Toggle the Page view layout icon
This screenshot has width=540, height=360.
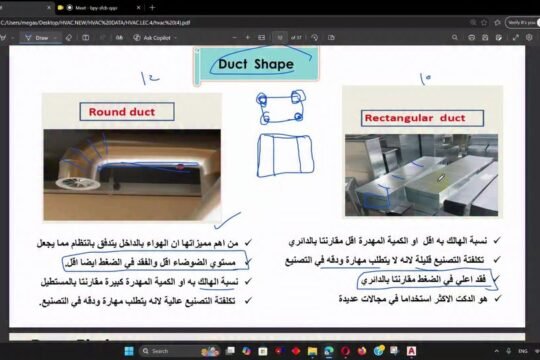pos(331,38)
